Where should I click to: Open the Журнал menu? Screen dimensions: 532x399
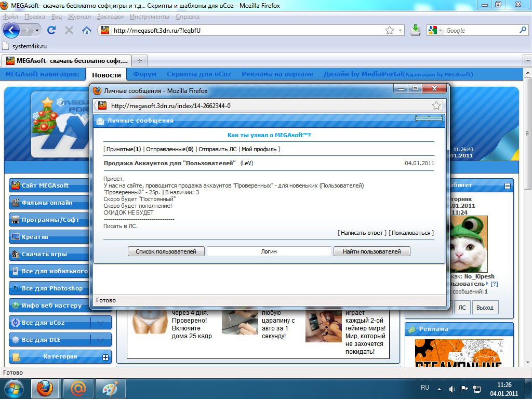point(79,17)
